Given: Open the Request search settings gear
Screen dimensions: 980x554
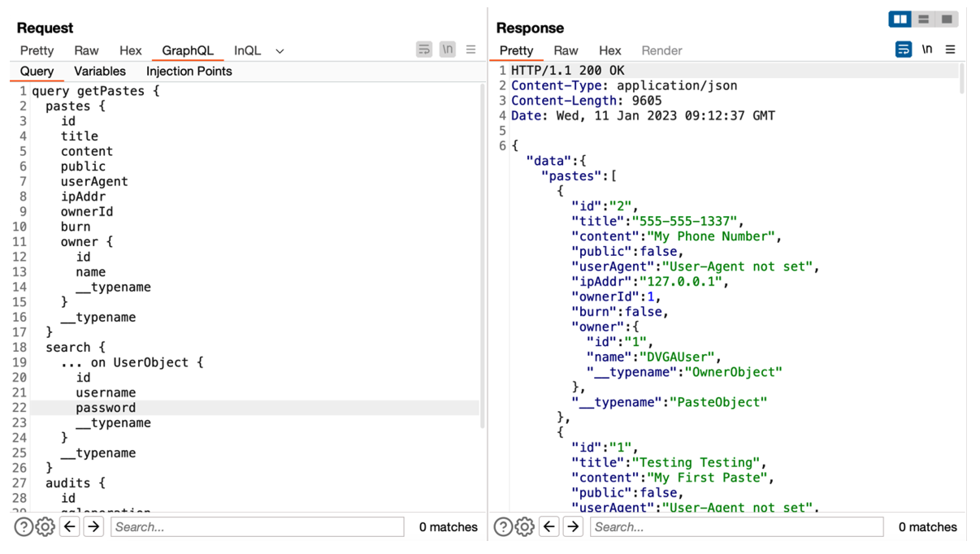Looking at the screenshot, I should (46, 527).
